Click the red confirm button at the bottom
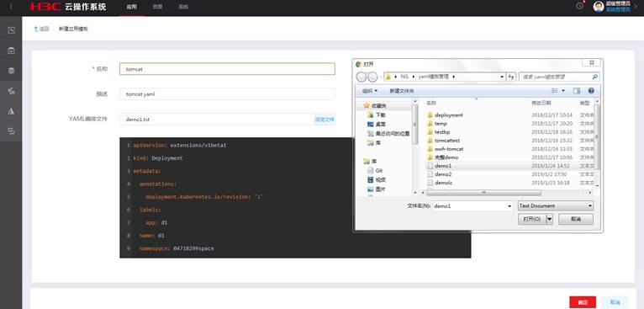Image resolution: width=644 pixels, height=309 pixels. (x=583, y=302)
